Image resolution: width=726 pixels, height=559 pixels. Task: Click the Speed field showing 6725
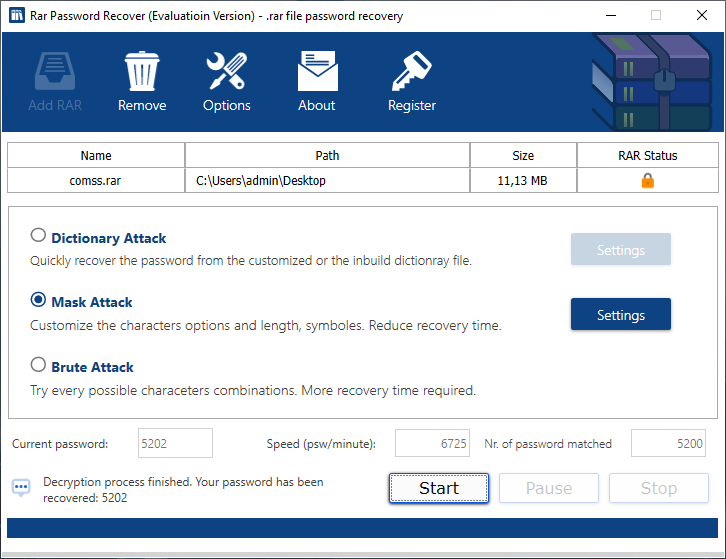(432, 443)
